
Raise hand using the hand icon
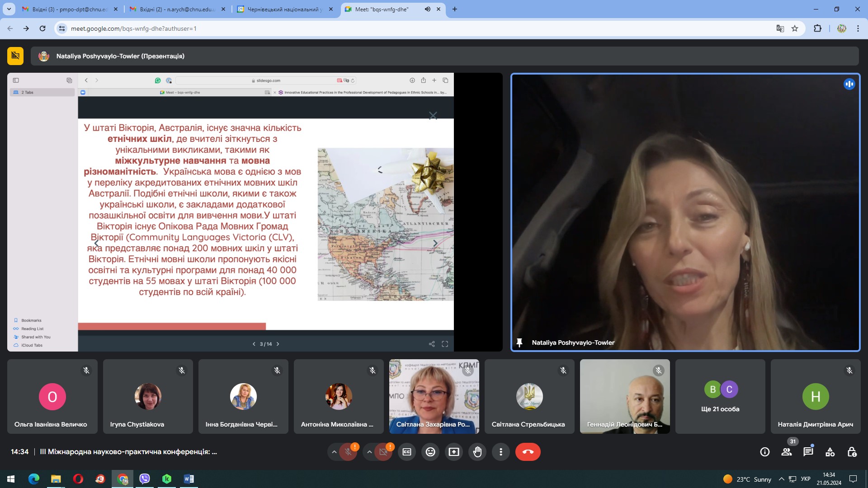[477, 452]
